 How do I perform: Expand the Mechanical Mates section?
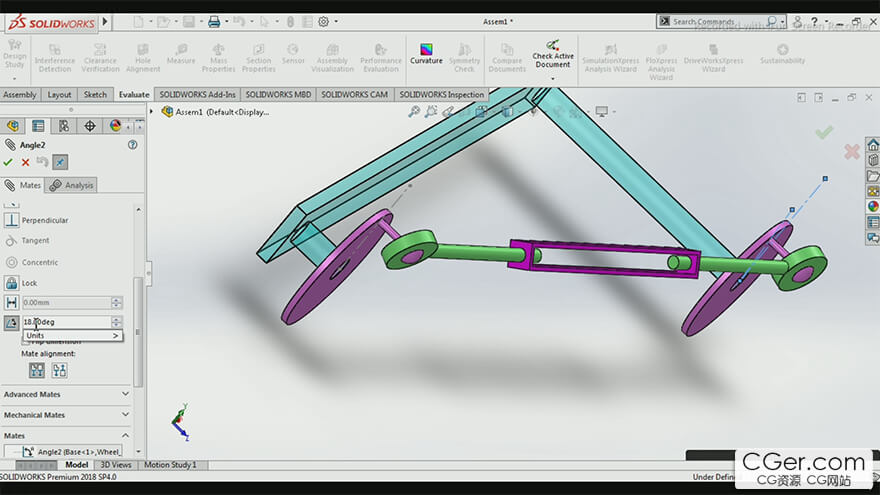(x=66, y=415)
